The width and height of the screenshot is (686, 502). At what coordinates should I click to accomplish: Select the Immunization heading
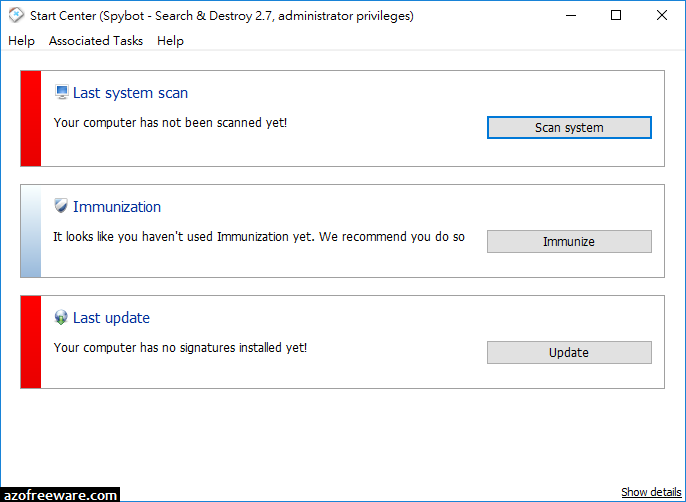[x=117, y=207]
